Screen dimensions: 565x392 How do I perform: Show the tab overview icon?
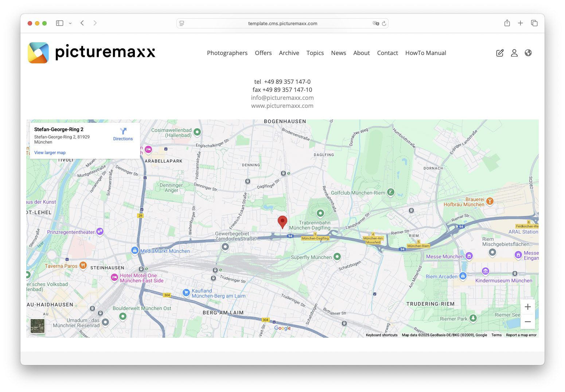coord(534,23)
